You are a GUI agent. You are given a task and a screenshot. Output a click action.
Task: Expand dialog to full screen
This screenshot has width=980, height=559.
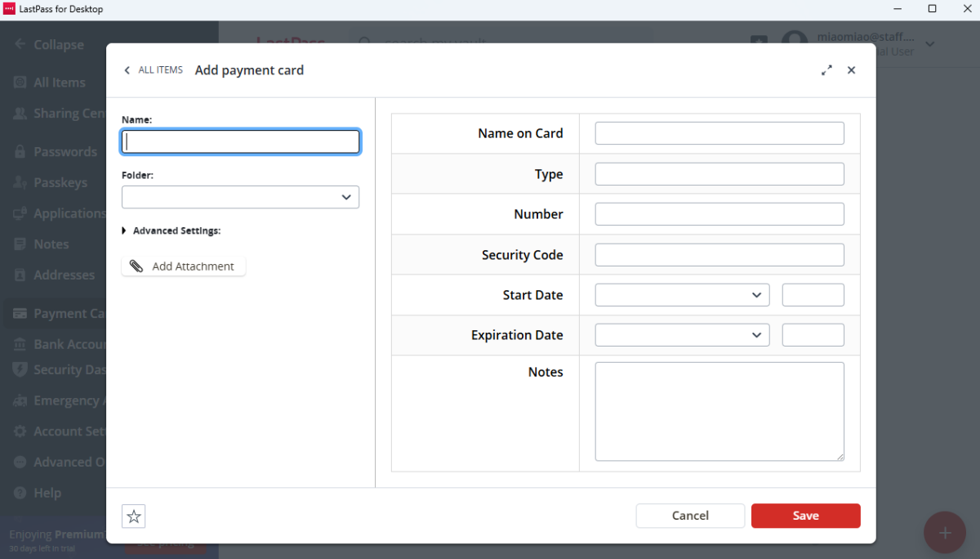[826, 70]
